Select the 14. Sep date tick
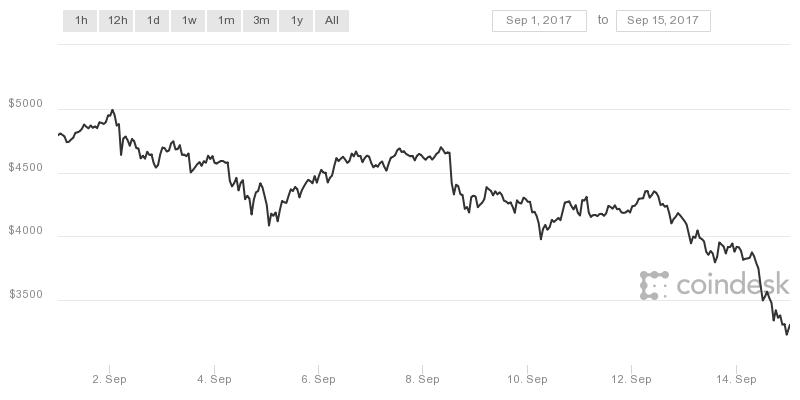Viewport: 800px width, 400px height. [x=736, y=379]
